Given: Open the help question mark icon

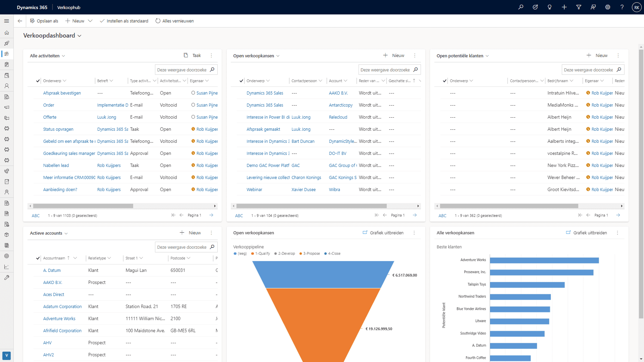Looking at the screenshot, I should (x=622, y=7).
